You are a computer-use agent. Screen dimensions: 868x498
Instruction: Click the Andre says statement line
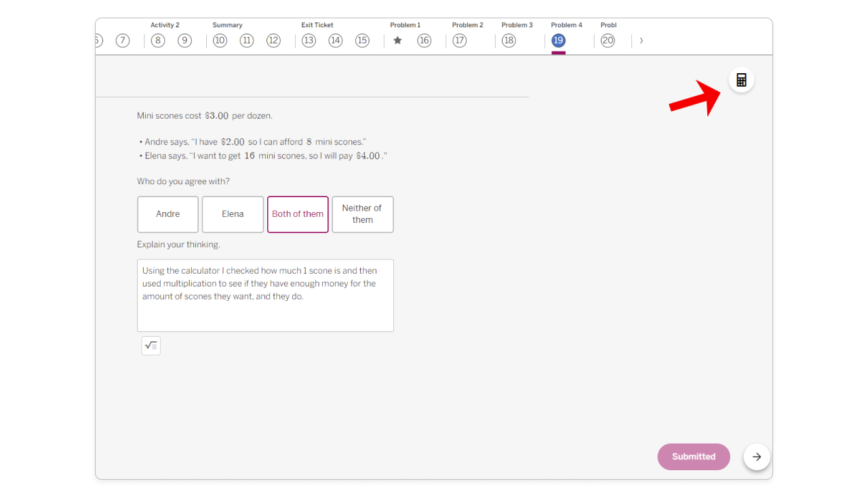click(252, 142)
